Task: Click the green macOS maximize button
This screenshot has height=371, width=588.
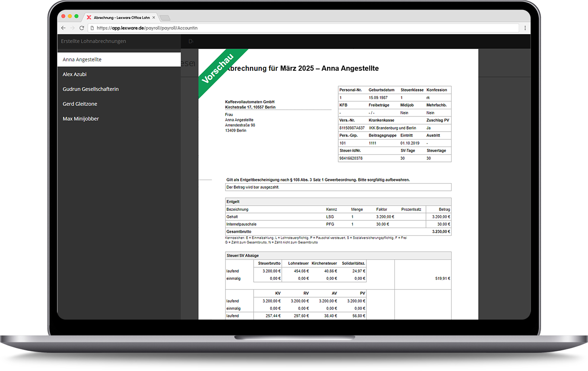Action: [x=76, y=16]
